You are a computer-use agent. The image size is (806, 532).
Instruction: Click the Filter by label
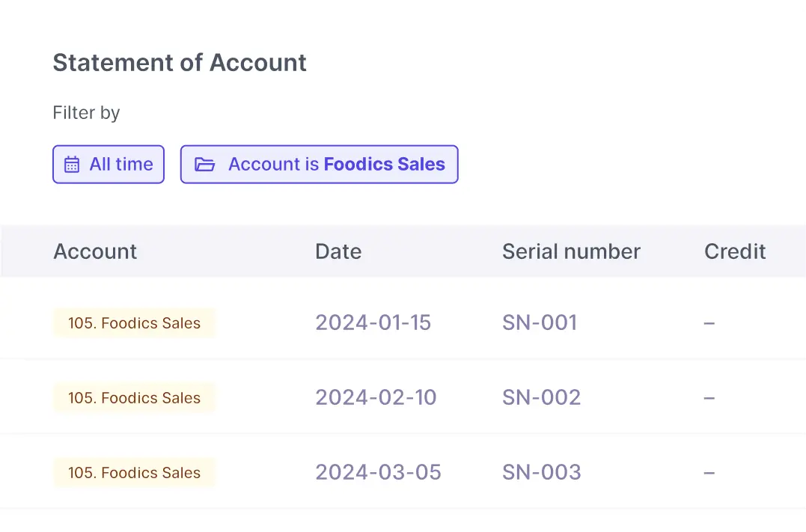(86, 112)
